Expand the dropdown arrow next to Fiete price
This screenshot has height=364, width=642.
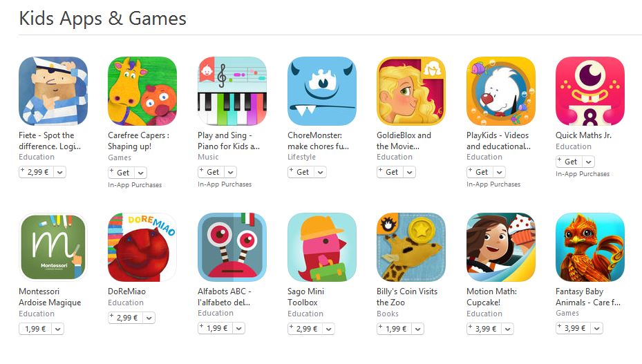60,173
